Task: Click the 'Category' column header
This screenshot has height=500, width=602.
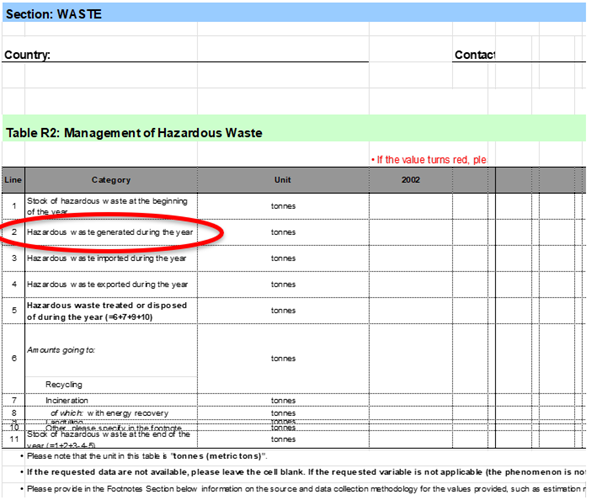Action: [x=111, y=180]
